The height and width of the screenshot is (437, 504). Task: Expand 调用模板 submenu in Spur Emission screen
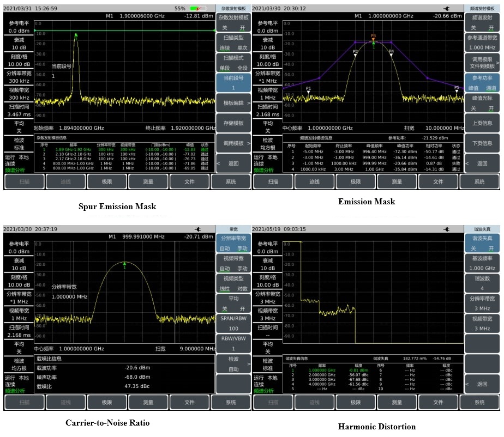pyautogui.click(x=233, y=143)
